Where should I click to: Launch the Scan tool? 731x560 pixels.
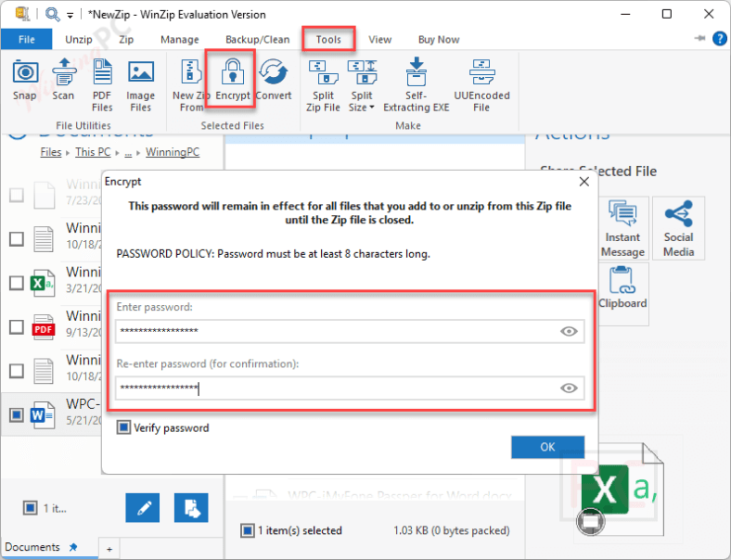pos(63,80)
